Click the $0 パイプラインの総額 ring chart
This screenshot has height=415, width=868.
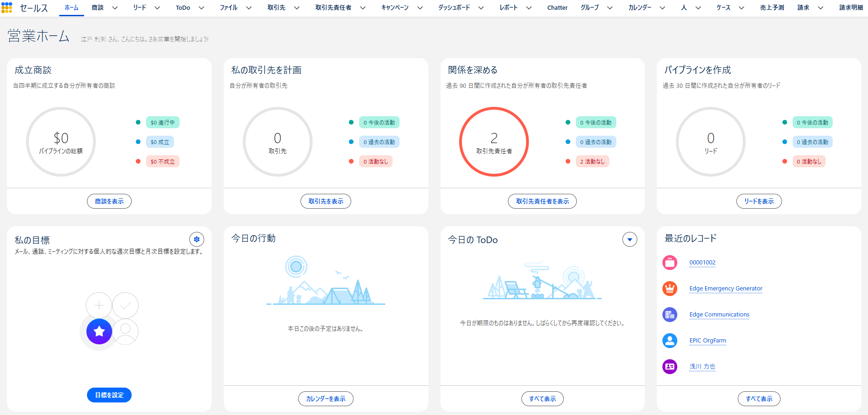pos(61,142)
